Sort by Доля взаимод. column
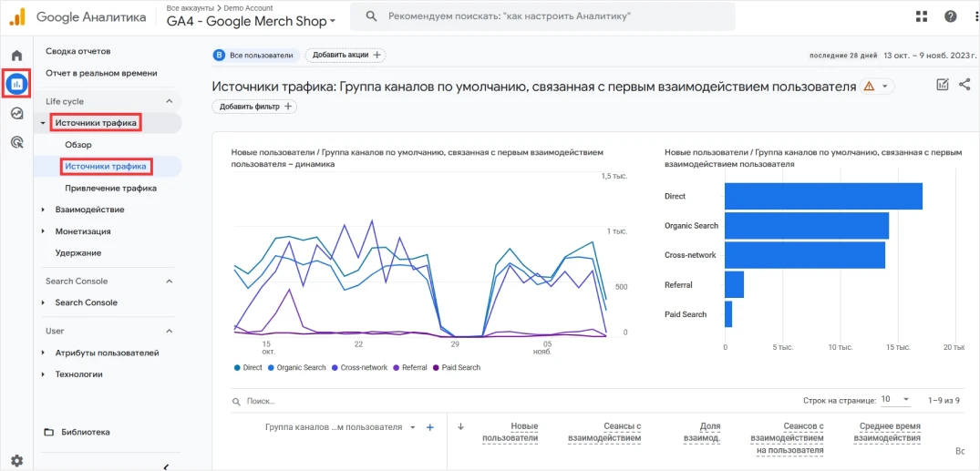980x471 pixels. 700,432
